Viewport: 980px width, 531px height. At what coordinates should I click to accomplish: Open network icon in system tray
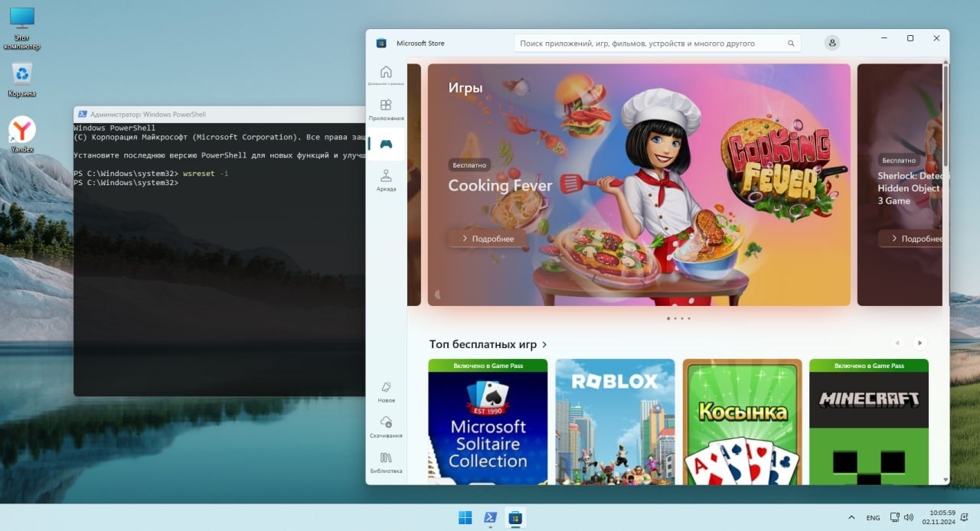pos(894,518)
